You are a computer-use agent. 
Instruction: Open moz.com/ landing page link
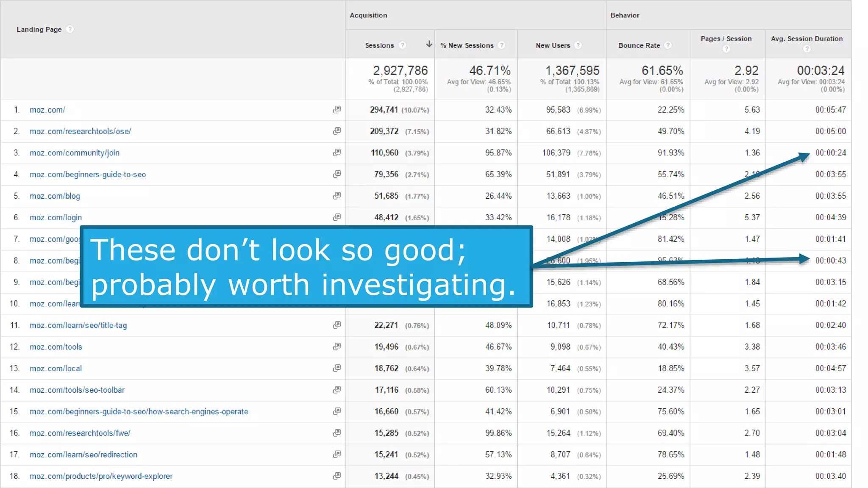click(47, 110)
